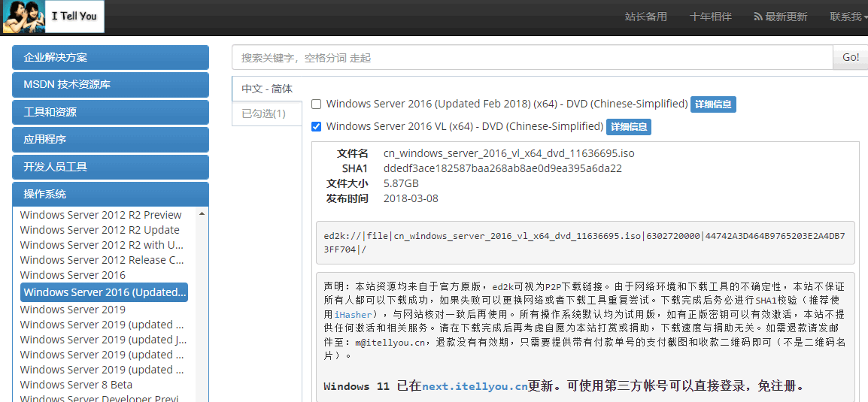
Task: Expand the 企业解决方案 category panel
Action: click(111, 58)
